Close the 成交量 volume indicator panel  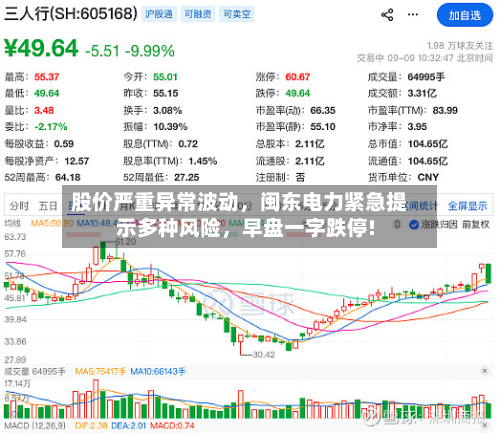[484, 371]
